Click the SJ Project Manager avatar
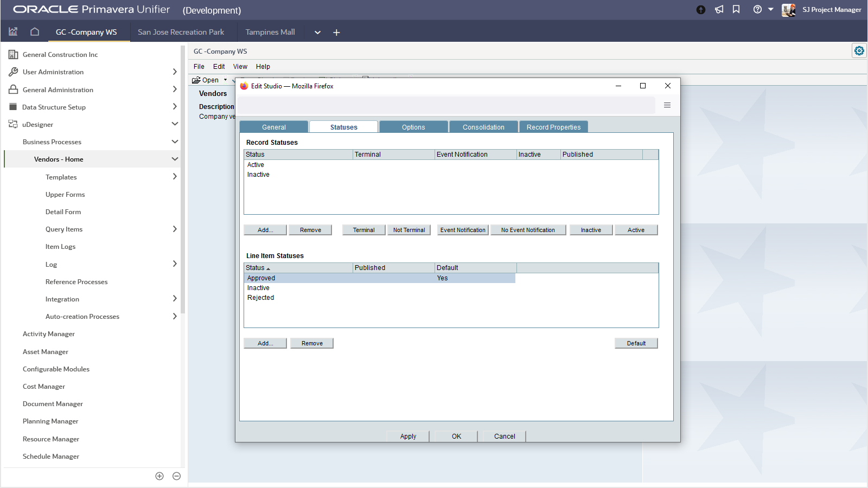The image size is (868, 488). click(x=788, y=10)
